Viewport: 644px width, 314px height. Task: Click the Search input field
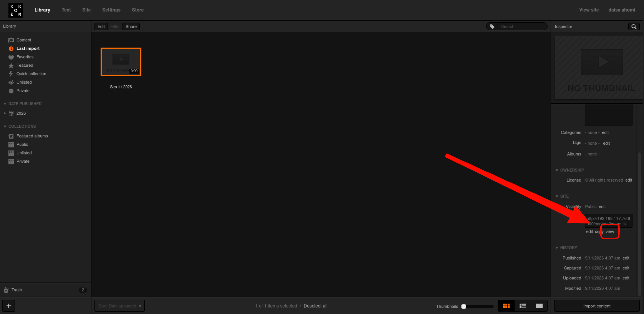pyautogui.click(x=522, y=26)
